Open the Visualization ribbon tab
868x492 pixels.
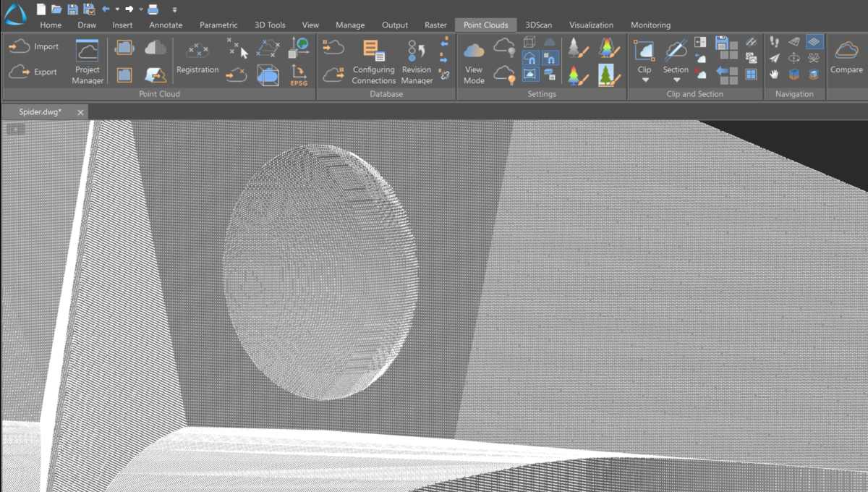[x=591, y=25]
